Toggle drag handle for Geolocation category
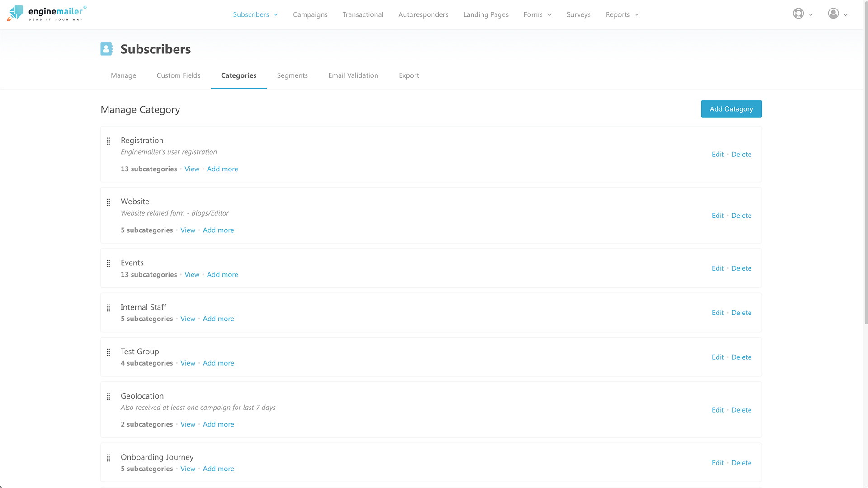This screenshot has width=868, height=488. (108, 396)
